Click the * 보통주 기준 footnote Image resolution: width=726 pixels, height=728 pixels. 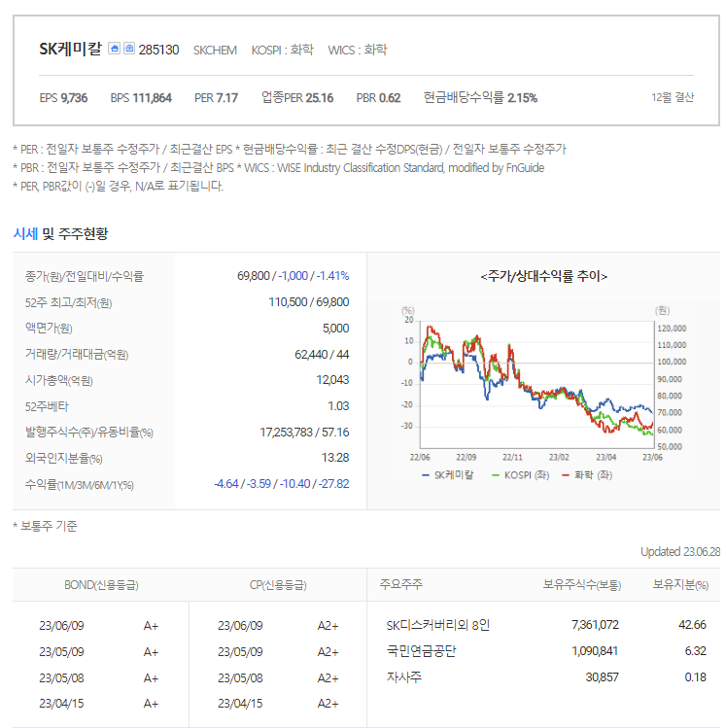tap(45, 526)
